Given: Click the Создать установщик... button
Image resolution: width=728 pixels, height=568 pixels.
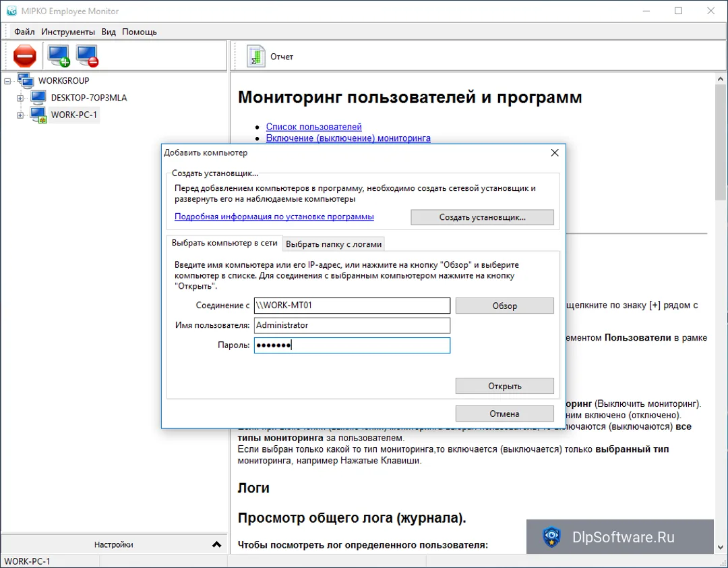Looking at the screenshot, I should [x=483, y=217].
